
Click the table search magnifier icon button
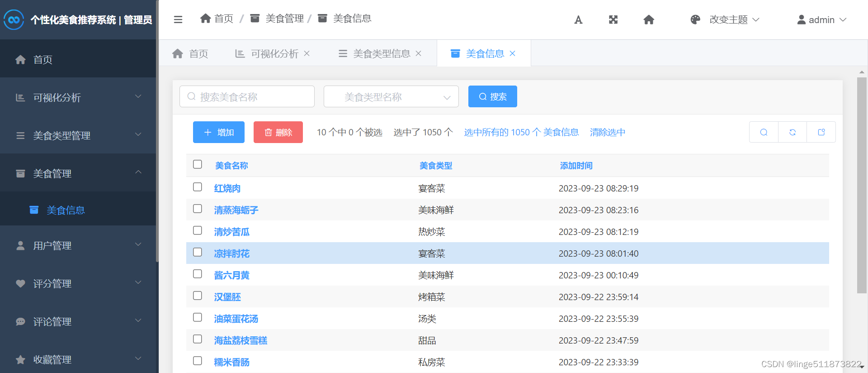[764, 132]
